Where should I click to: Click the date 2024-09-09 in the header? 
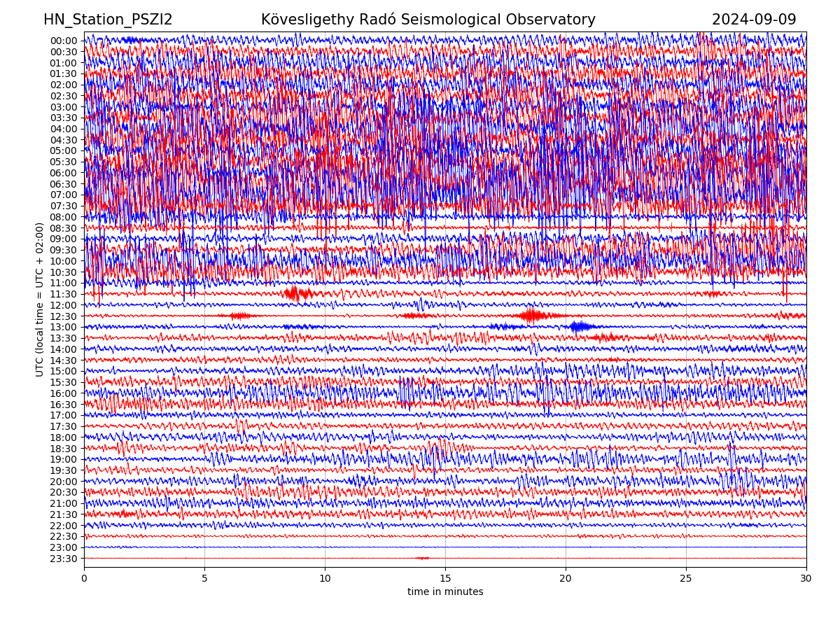coord(754,20)
